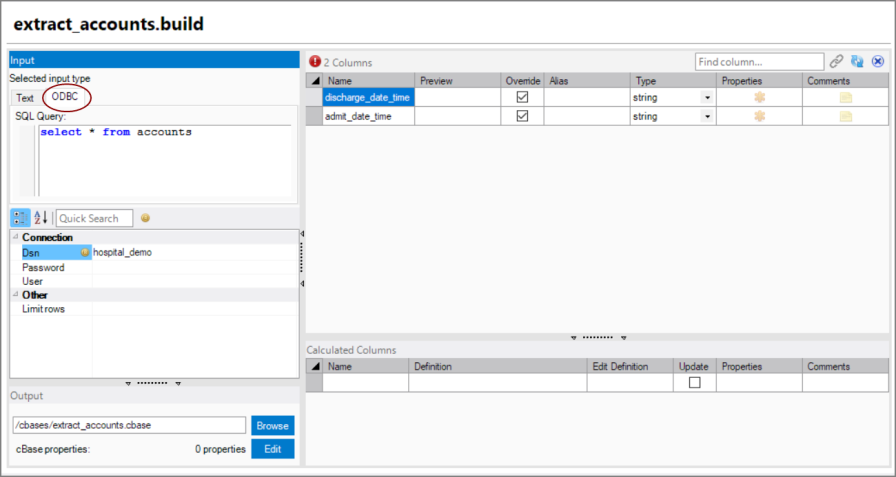Click the Browse output button

[273, 426]
